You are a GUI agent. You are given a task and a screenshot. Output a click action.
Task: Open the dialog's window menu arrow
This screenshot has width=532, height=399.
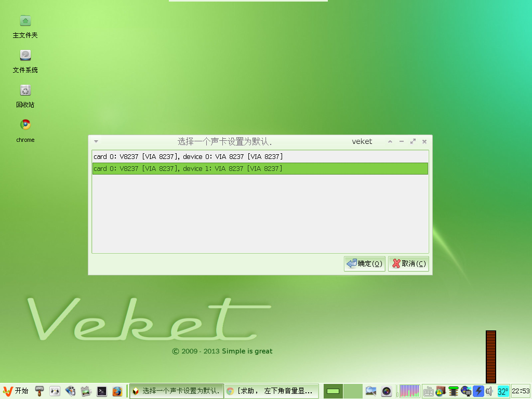point(96,141)
